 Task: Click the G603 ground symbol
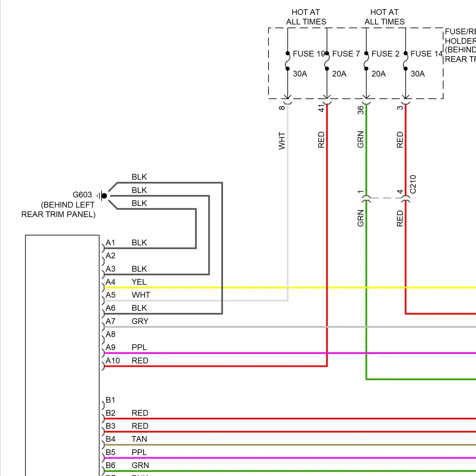click(x=101, y=195)
